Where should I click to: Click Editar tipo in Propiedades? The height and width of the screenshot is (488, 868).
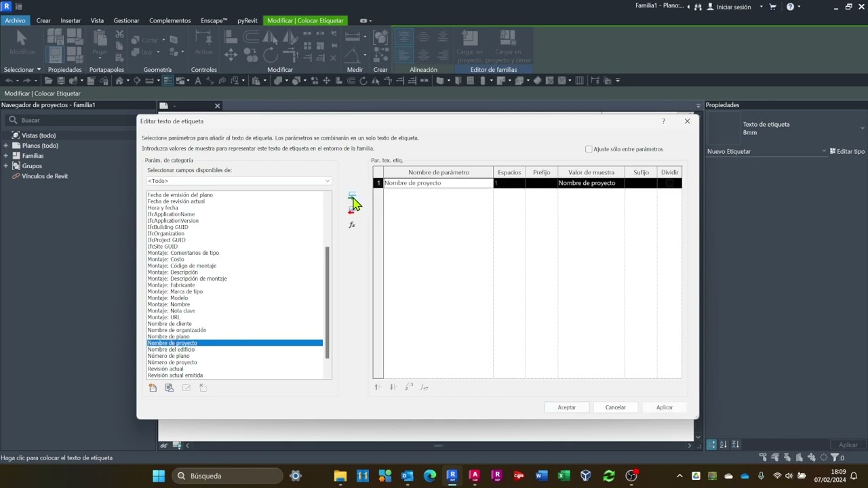pyautogui.click(x=848, y=151)
